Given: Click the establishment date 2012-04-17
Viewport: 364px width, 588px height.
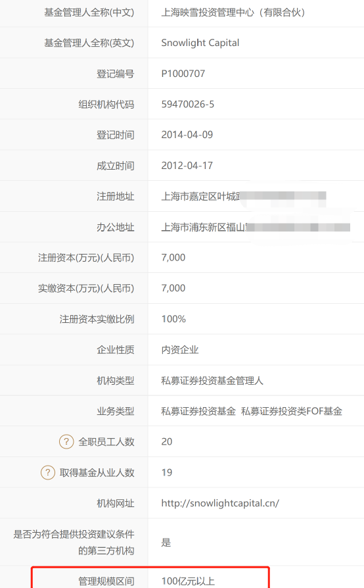Looking at the screenshot, I should (x=187, y=166).
